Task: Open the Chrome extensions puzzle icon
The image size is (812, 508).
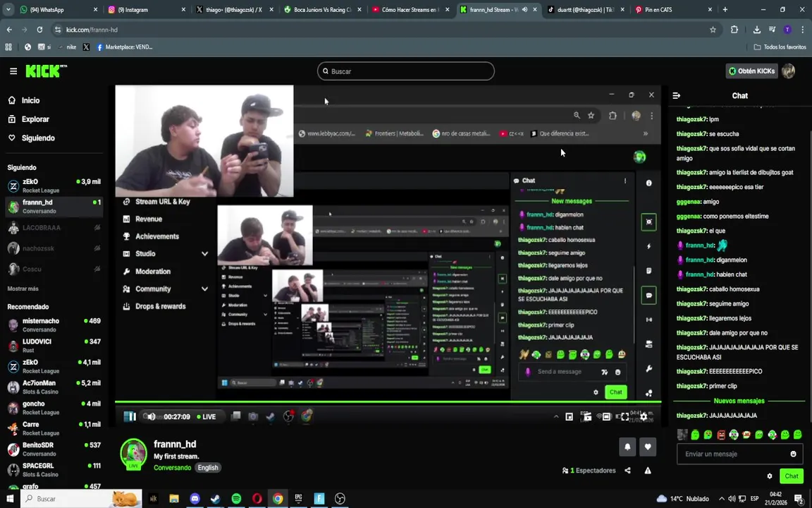Action: pyautogui.click(x=734, y=30)
